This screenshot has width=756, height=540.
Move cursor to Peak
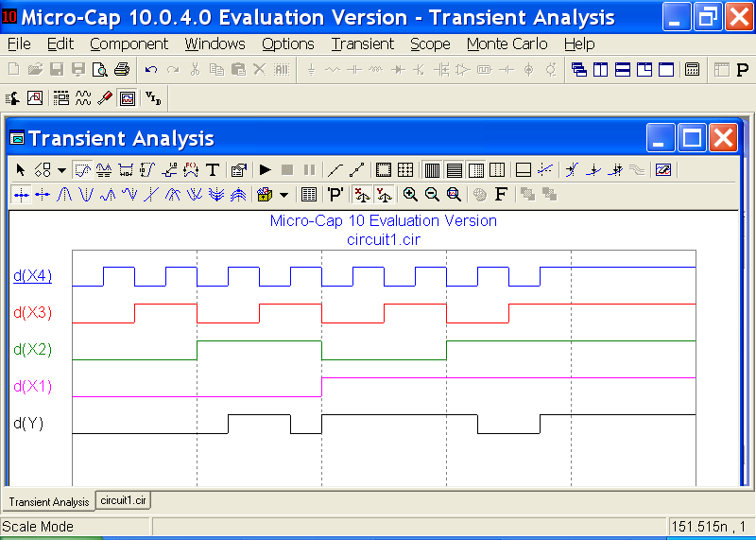pyautogui.click(x=64, y=195)
